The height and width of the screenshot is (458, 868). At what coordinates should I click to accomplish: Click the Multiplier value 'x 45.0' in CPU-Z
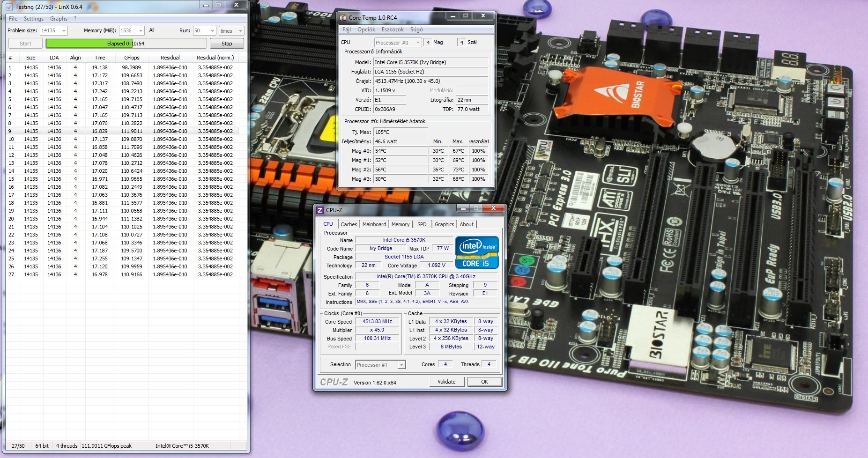pyautogui.click(x=377, y=330)
